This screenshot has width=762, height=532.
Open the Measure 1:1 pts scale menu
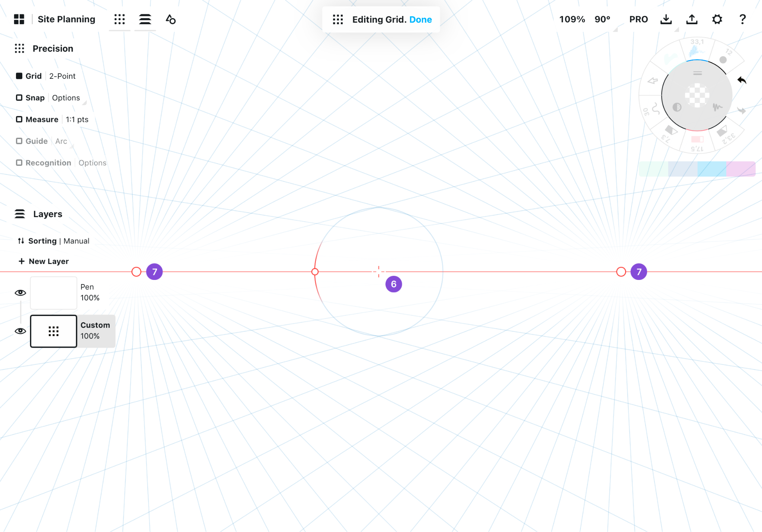(77, 119)
